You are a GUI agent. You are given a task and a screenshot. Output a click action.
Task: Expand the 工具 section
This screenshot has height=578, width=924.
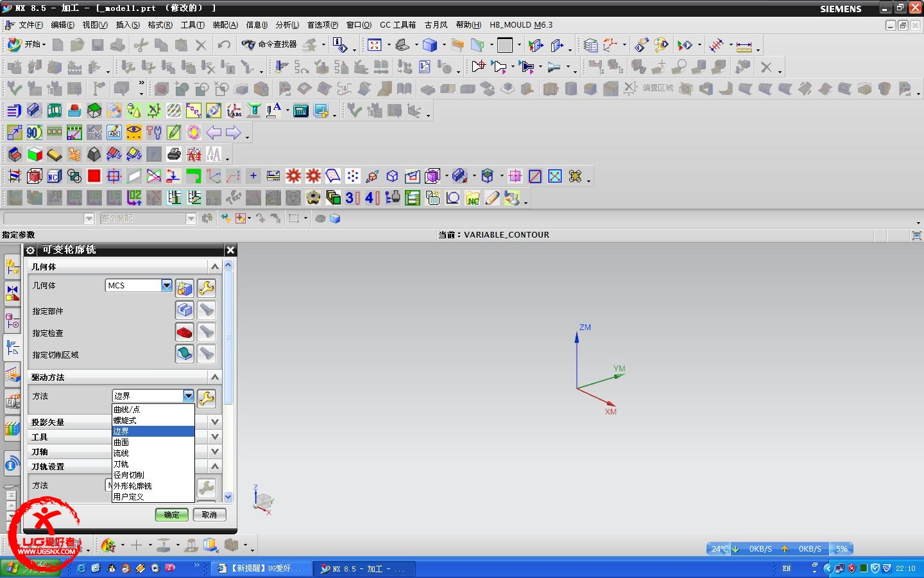(x=215, y=437)
